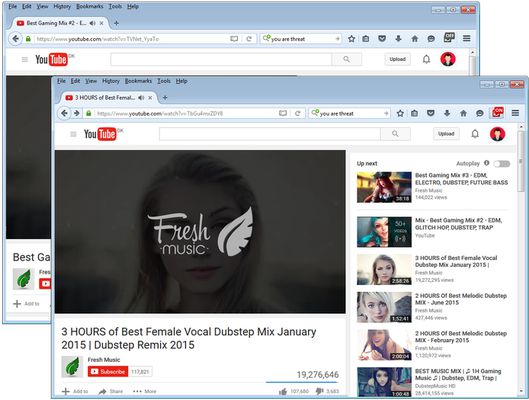Screen dimensions: 529x400
Task: Click Upload button in front window
Action: (446, 134)
